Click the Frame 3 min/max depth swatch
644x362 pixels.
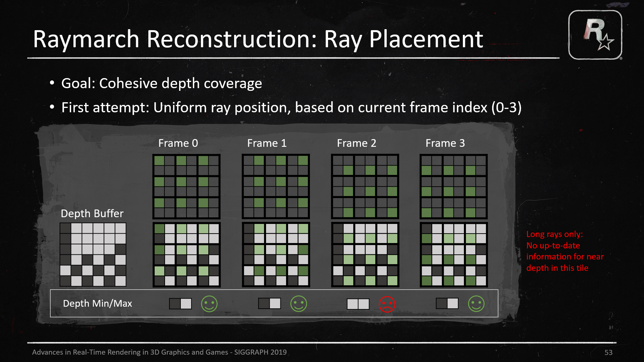pyautogui.click(x=447, y=304)
